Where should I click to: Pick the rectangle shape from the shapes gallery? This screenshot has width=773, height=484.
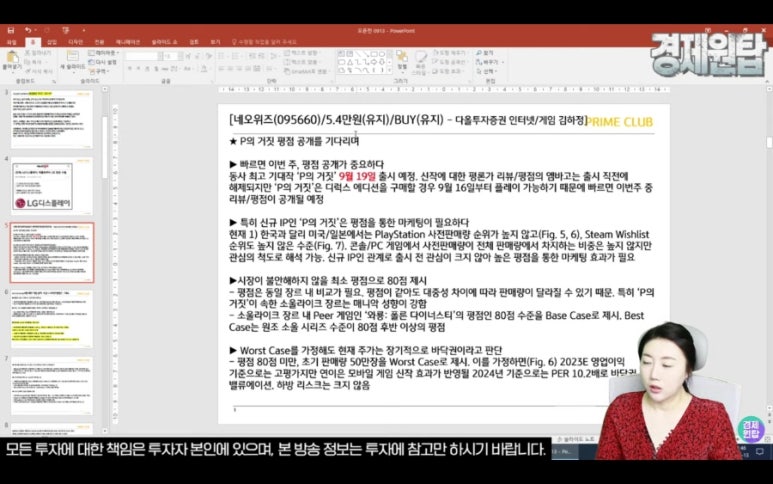pyautogui.click(x=375, y=54)
